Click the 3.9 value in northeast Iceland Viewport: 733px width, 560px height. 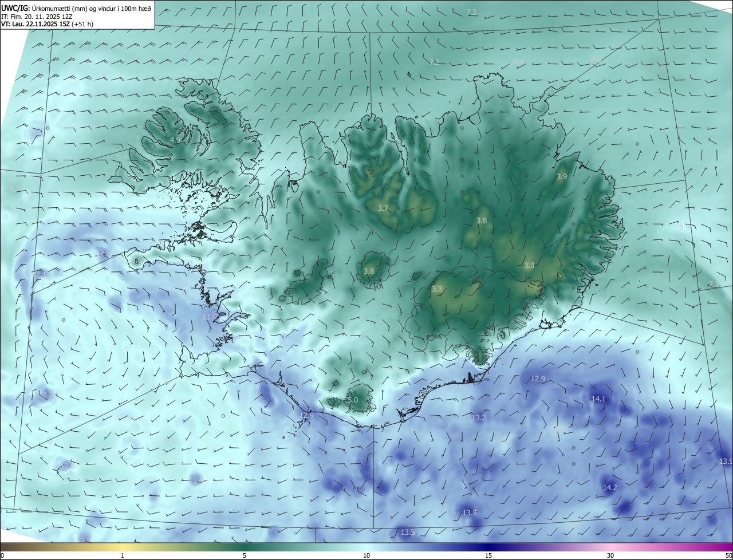point(562,177)
